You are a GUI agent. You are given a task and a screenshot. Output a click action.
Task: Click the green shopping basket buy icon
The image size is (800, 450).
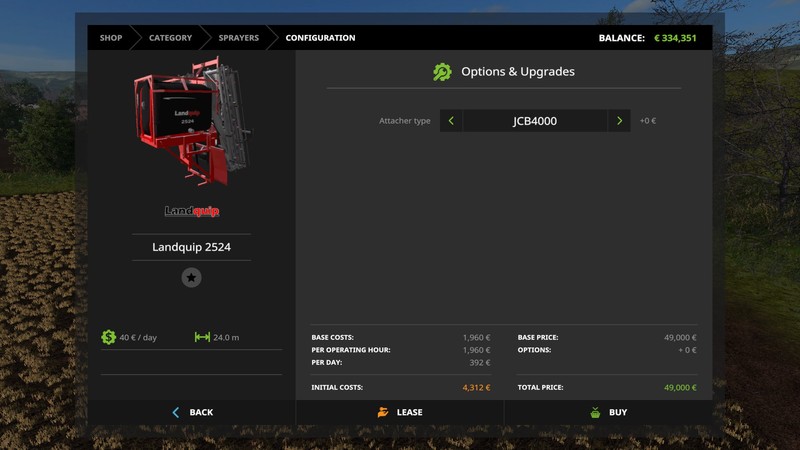(x=595, y=412)
